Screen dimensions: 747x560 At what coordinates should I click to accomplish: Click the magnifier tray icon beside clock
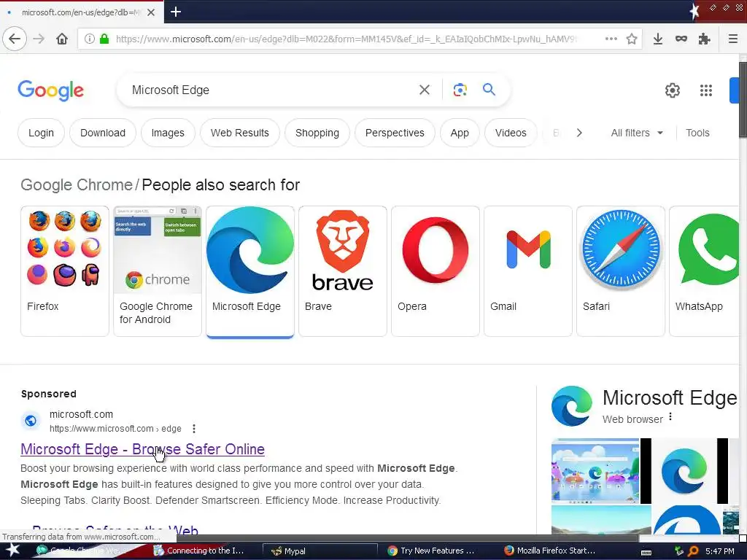(x=693, y=551)
